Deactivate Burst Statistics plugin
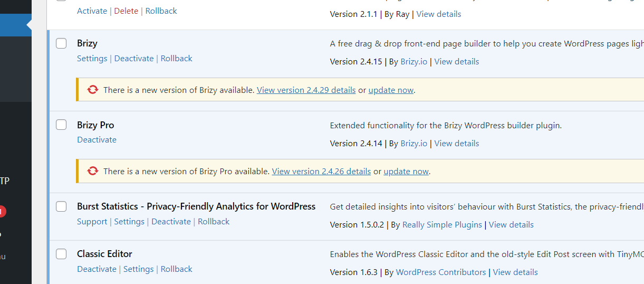 171,222
